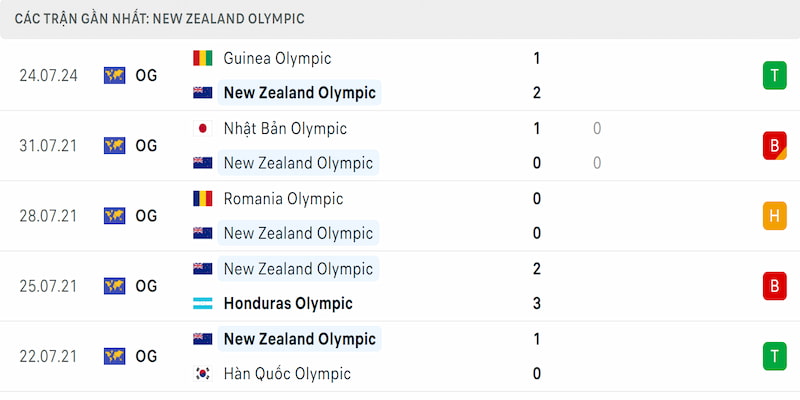The image size is (800, 400).
Task: Click the Guinea flag icon
Action: click(203, 58)
